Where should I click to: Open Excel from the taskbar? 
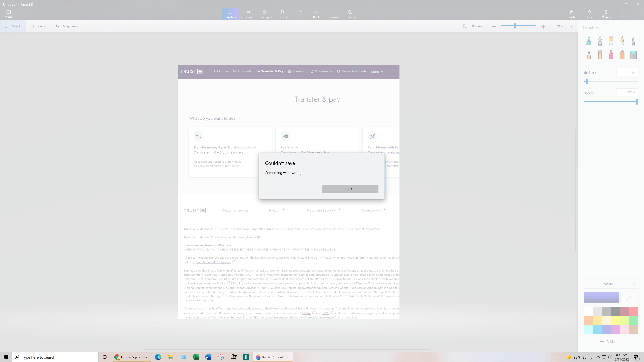pyautogui.click(x=196, y=357)
